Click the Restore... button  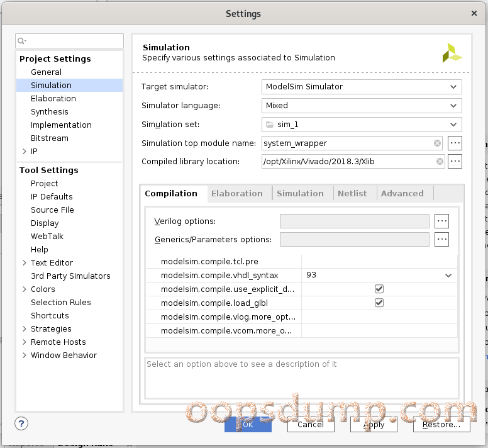(x=441, y=425)
